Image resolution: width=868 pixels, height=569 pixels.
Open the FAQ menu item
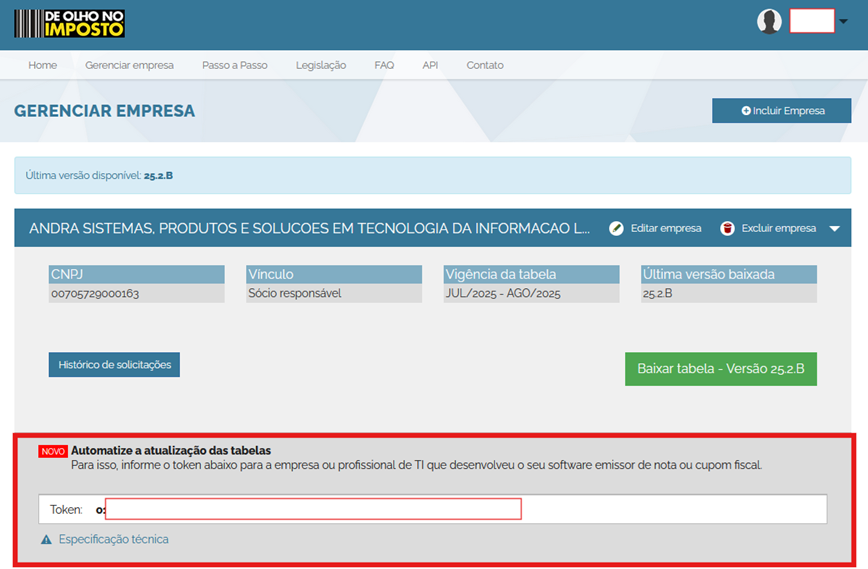pyautogui.click(x=384, y=65)
